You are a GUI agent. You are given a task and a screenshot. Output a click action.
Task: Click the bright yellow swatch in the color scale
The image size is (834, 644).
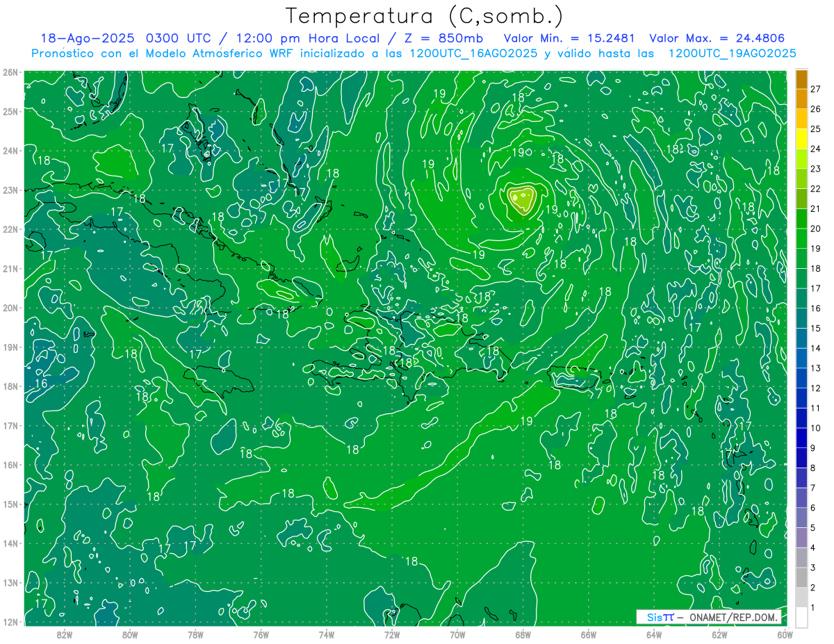pyautogui.click(x=801, y=139)
